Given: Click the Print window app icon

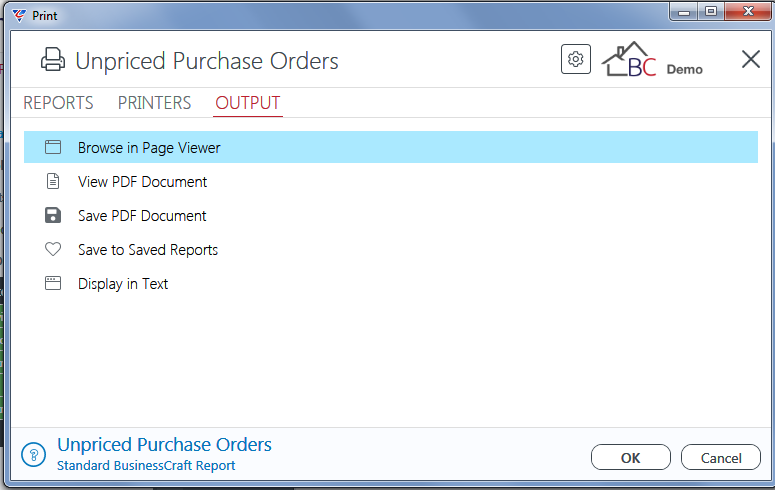Looking at the screenshot, I should [x=19, y=15].
